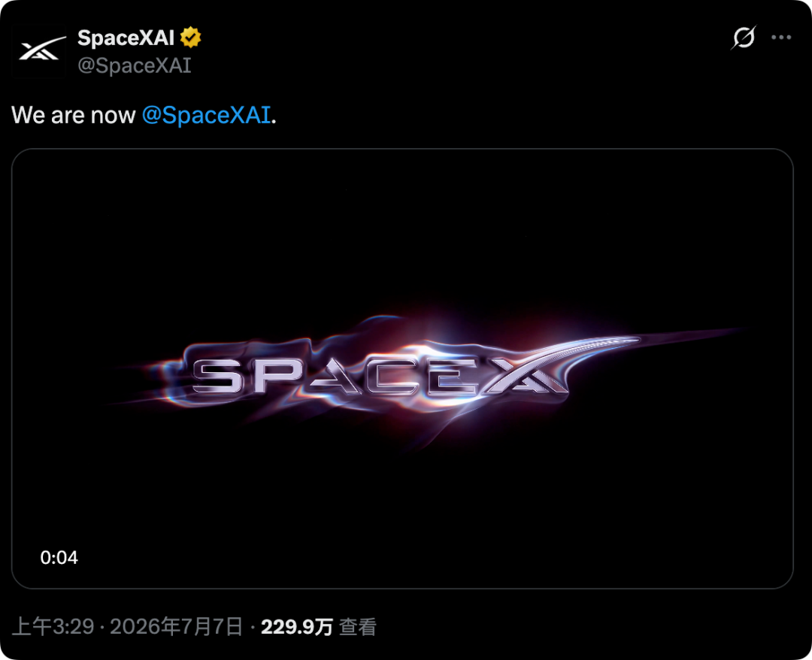Image resolution: width=812 pixels, height=660 pixels.
Task: Click the SpaceXAI display name
Action: pos(126,38)
